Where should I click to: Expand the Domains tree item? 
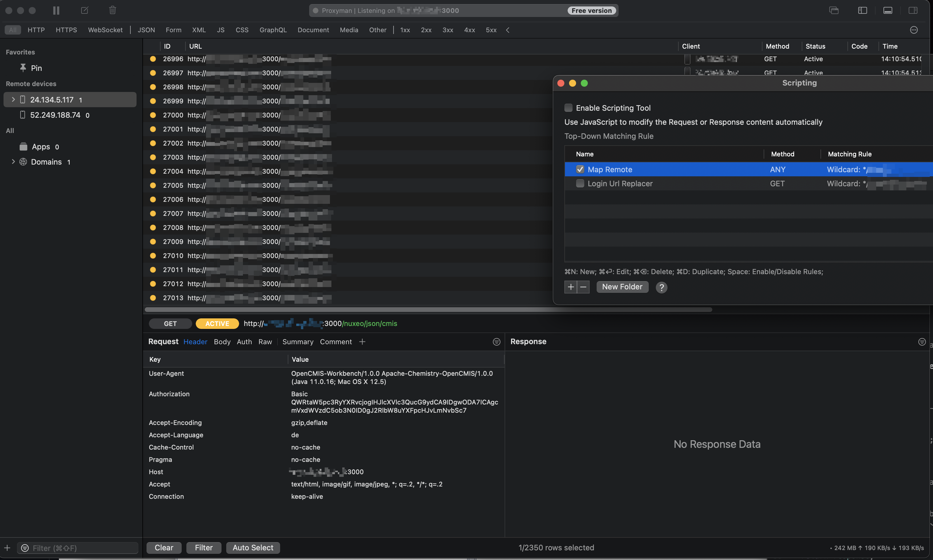pyautogui.click(x=13, y=162)
